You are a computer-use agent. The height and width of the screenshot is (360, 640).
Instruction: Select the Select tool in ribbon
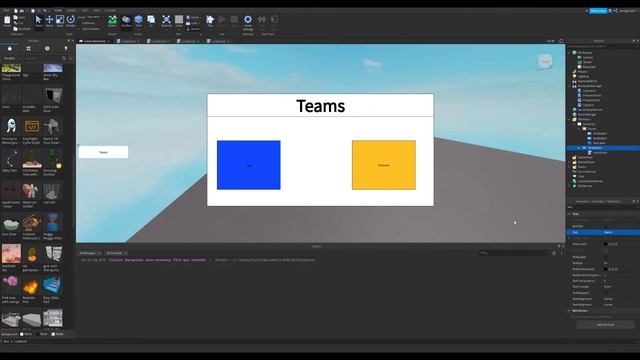click(38, 21)
